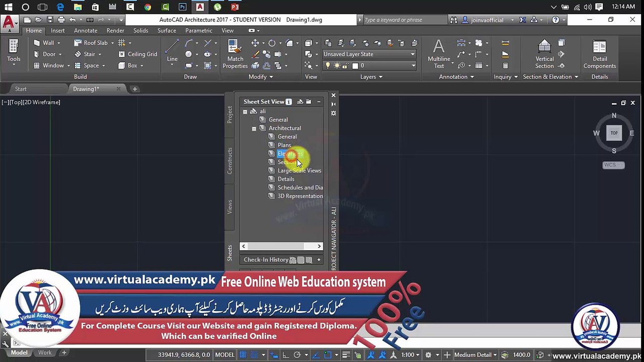Toggle layer lock padlock icon
644x362 pixels.
coord(346,65)
